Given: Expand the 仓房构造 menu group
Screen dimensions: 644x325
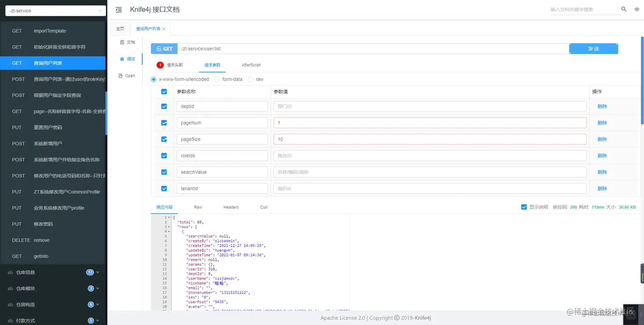Looking at the screenshot, I should (x=53, y=305).
